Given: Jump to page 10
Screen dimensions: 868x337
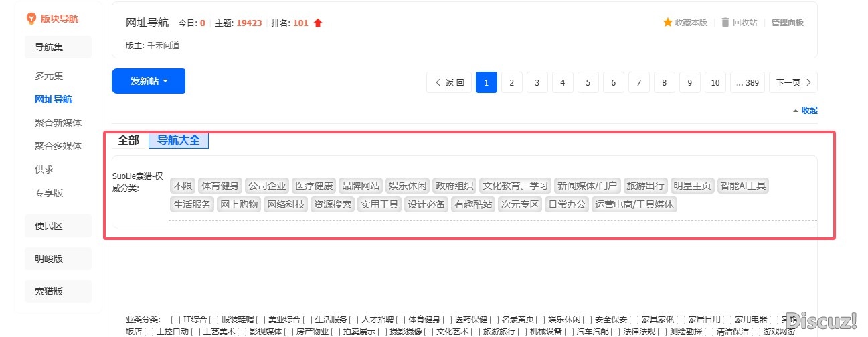Looking at the screenshot, I should pyautogui.click(x=715, y=82).
